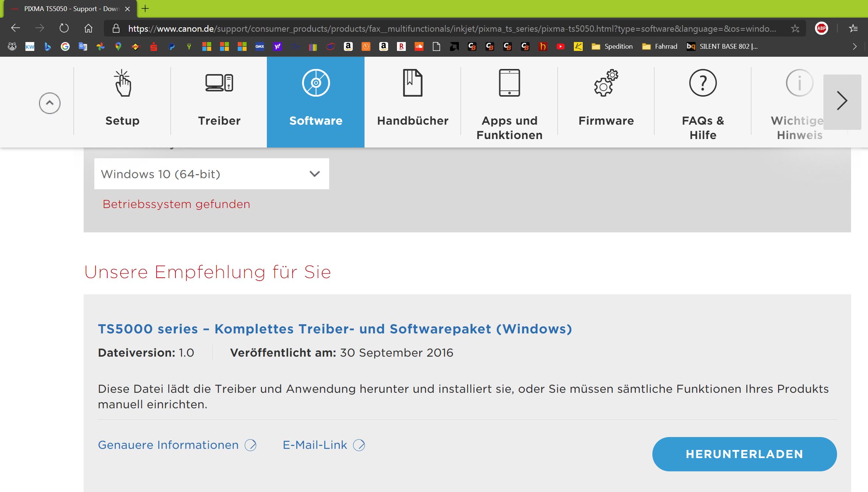
Task: Open the SILENT BASE 802 bookmark
Action: [x=722, y=46]
